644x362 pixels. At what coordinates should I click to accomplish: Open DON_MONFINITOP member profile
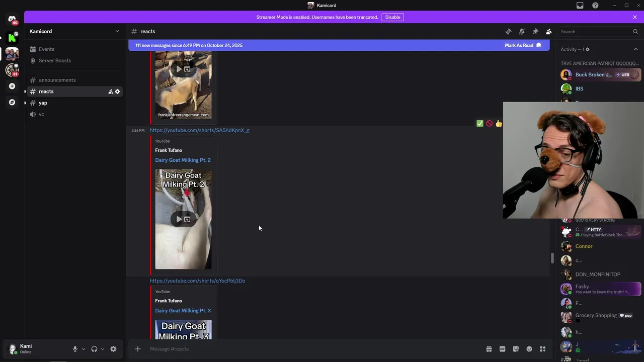600,275
